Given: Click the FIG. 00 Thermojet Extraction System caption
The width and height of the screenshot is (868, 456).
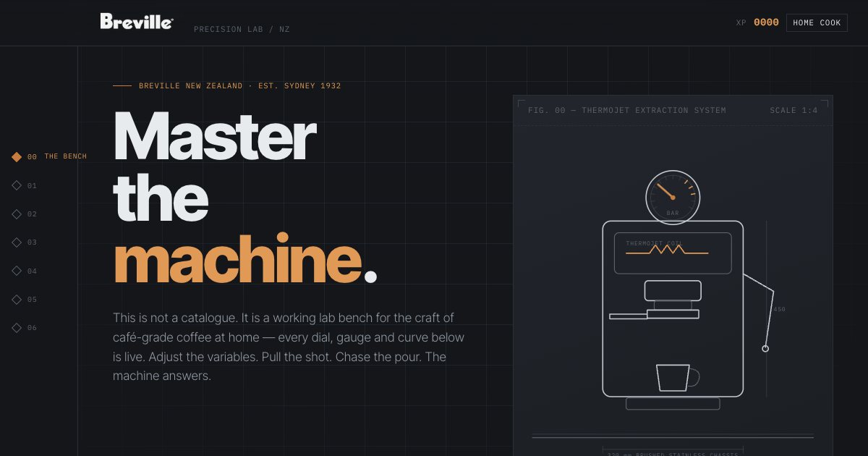Looking at the screenshot, I should (627, 111).
